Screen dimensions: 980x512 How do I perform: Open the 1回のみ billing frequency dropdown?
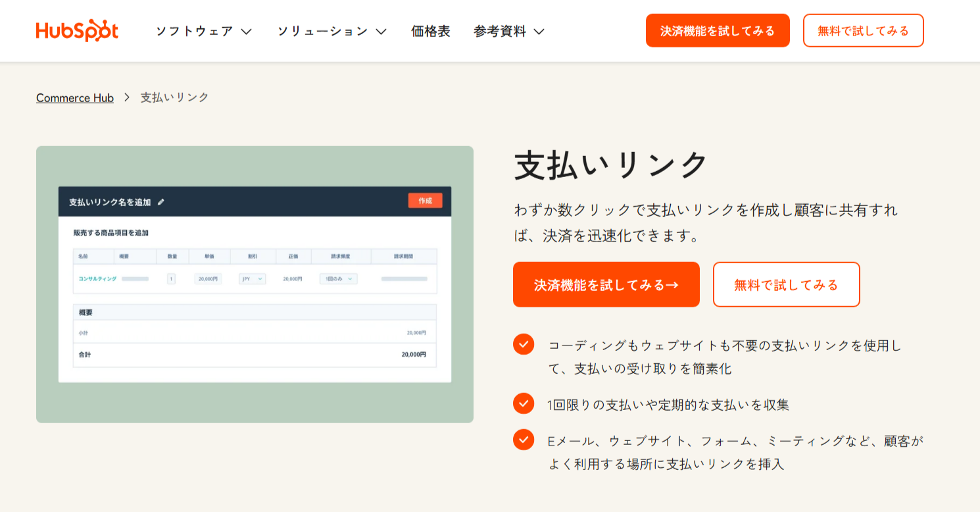(337, 278)
